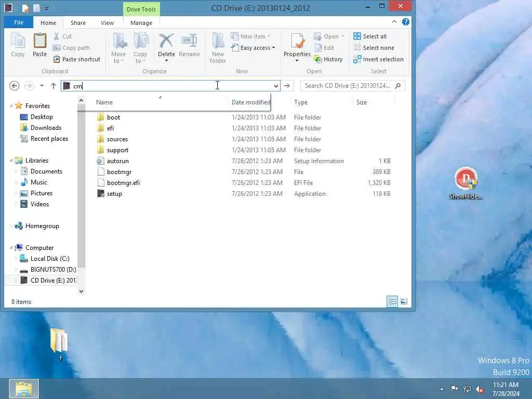The width and height of the screenshot is (532, 399).
Task: Select the support folder
Action: point(117,150)
